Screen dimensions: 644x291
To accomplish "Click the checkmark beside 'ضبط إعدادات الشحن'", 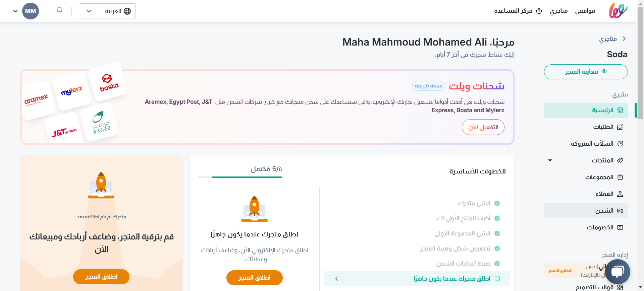I will [x=497, y=264].
